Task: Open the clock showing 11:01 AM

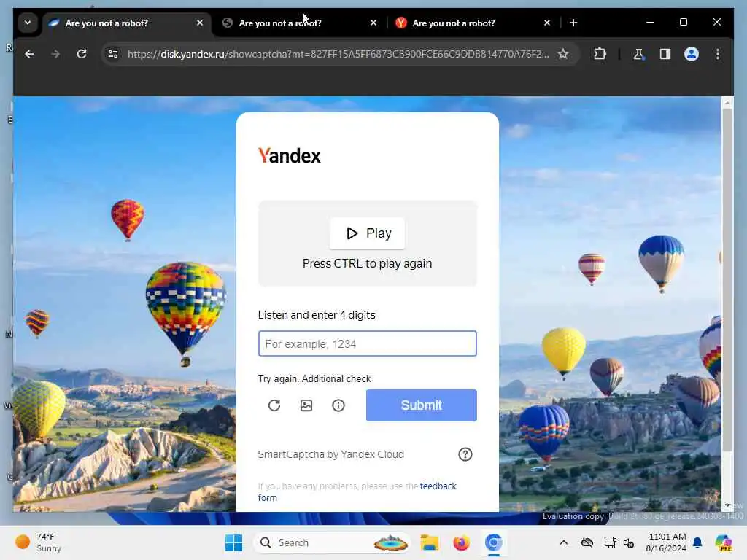Action: 666,542
